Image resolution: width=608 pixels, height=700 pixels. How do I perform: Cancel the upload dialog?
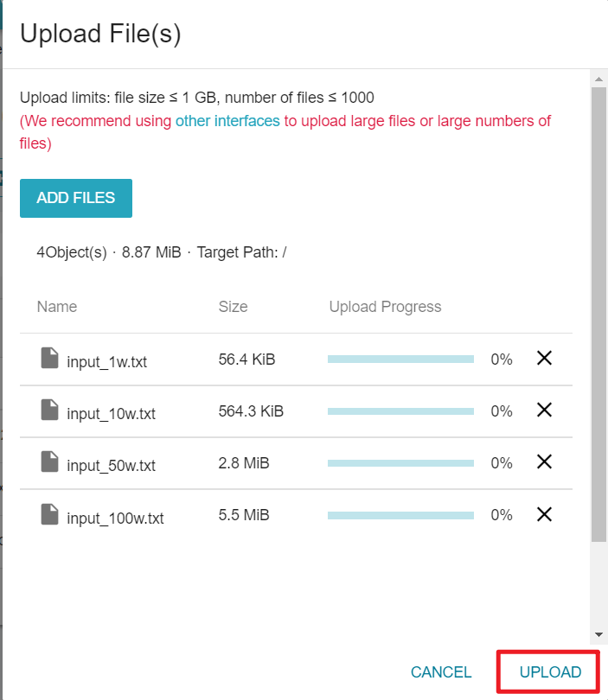point(441,671)
